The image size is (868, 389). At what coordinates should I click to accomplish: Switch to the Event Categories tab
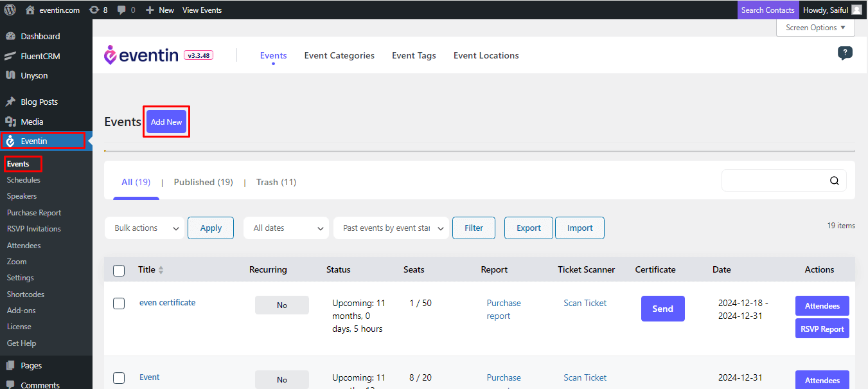(339, 55)
